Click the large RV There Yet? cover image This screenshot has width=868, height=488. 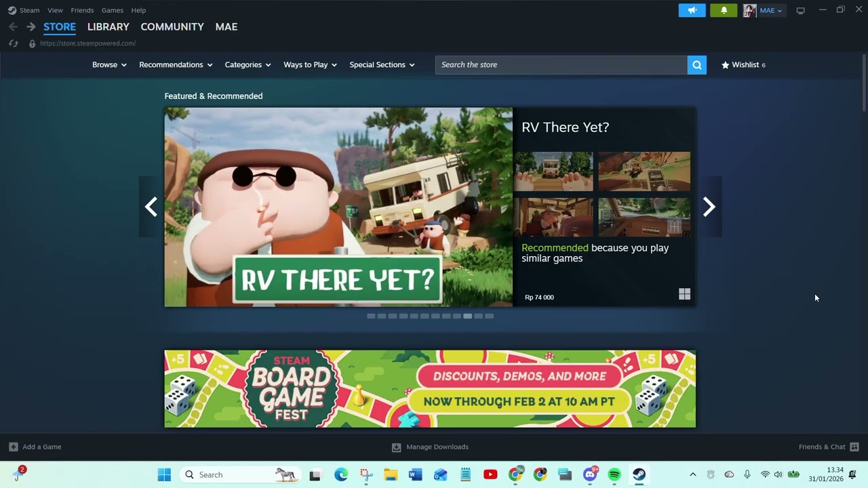[x=338, y=207]
